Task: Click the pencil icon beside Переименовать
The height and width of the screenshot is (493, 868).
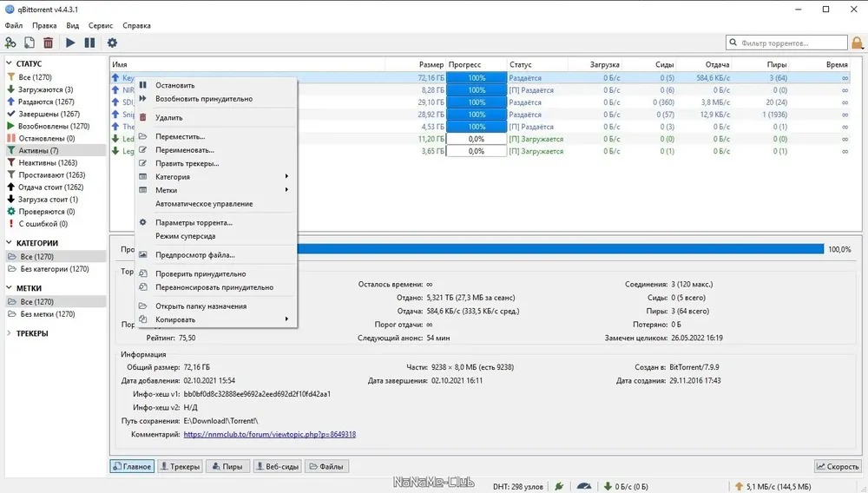Action: 143,150
